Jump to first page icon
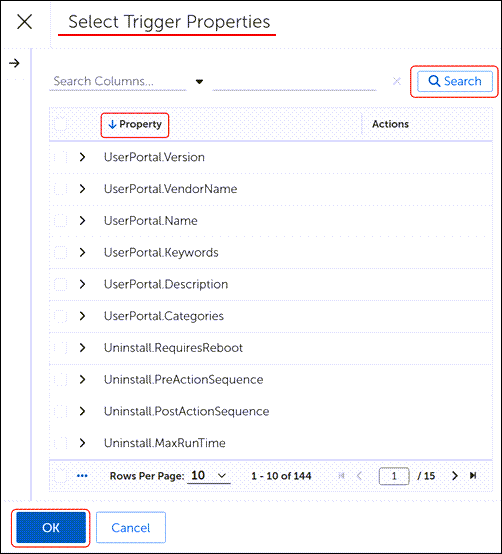 341,476
